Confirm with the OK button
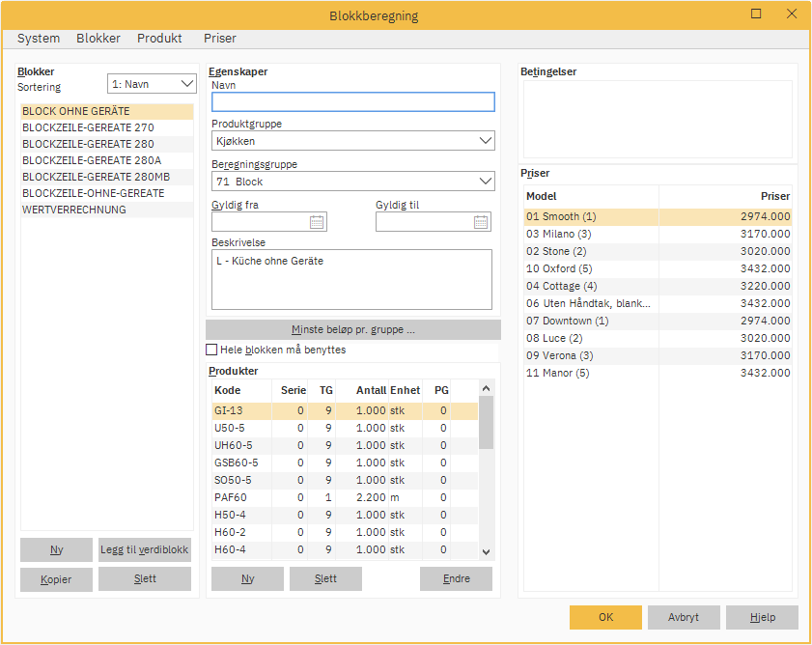 click(605, 618)
